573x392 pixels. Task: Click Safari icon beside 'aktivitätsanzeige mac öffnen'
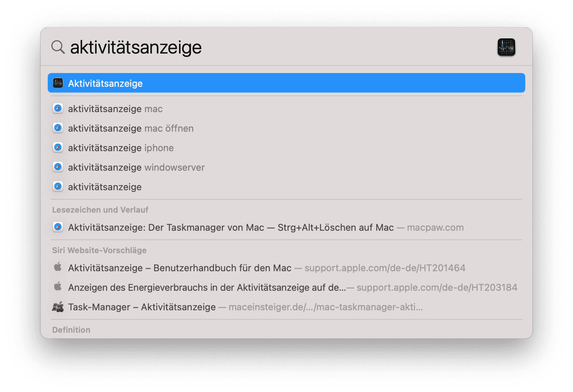[x=58, y=128]
